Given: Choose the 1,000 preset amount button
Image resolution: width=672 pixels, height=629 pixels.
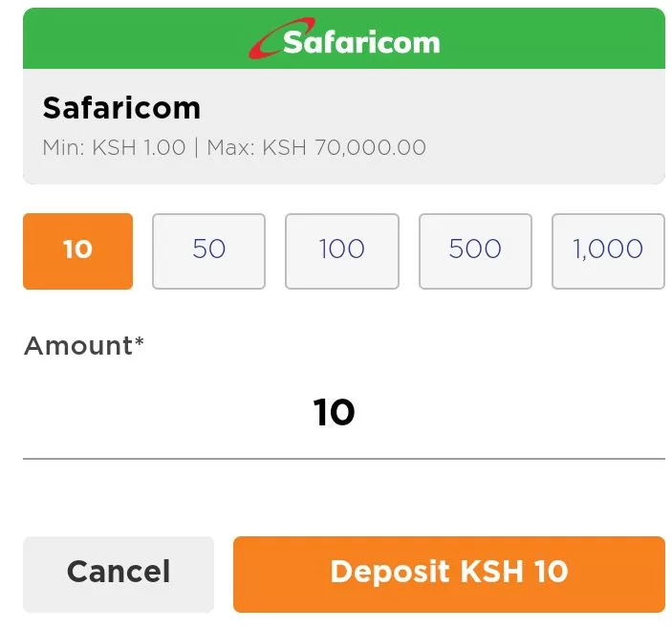Looking at the screenshot, I should click(608, 251).
